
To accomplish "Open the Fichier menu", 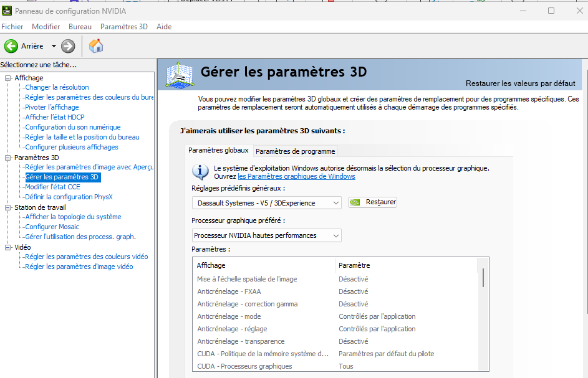I will click(x=12, y=27).
